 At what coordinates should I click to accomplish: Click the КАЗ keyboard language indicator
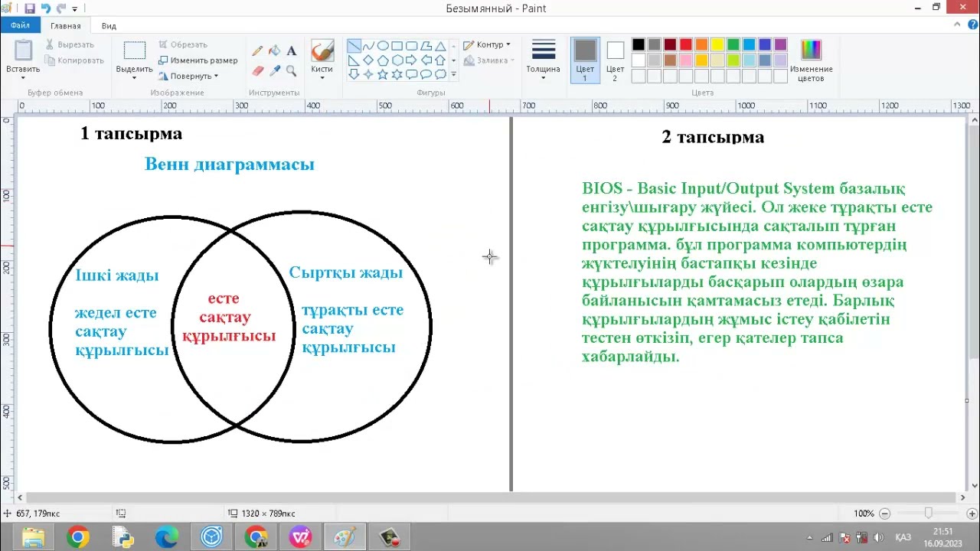[903, 537]
